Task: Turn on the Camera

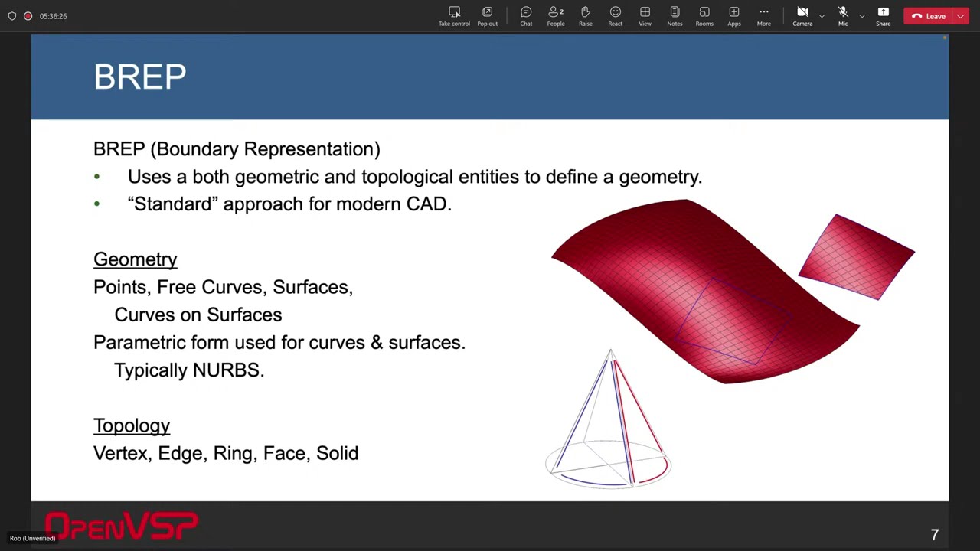Action: tap(802, 16)
